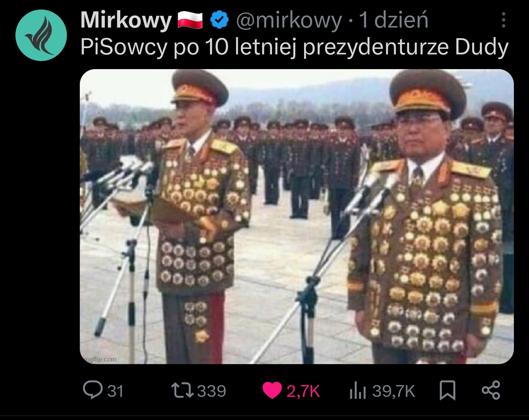Click the "1 dzień" timestamp
529x420 pixels.
pyautogui.click(x=394, y=20)
